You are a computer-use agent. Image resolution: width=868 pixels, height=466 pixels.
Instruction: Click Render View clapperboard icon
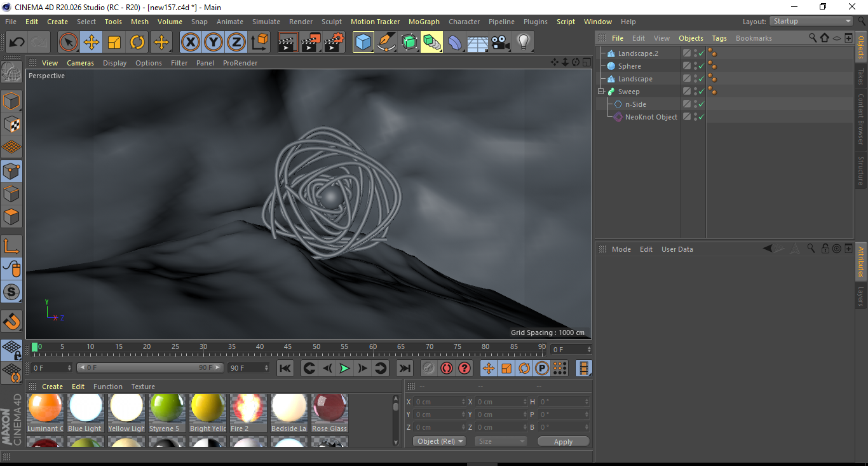[288, 43]
